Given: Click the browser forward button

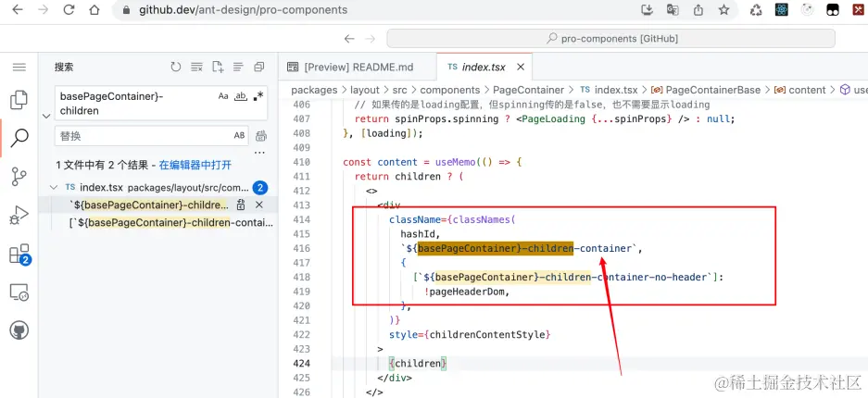Looking at the screenshot, I should coord(44,10).
